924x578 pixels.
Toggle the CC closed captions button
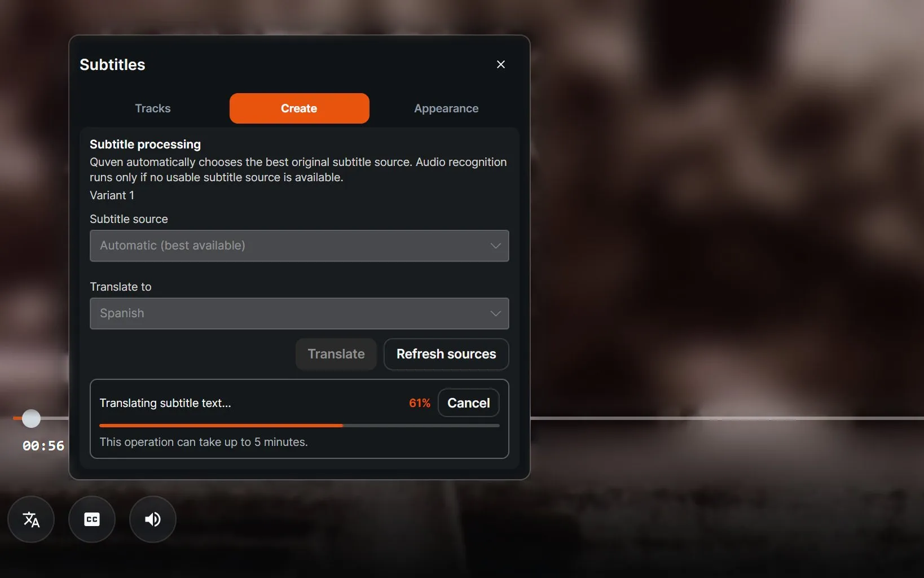tap(92, 519)
